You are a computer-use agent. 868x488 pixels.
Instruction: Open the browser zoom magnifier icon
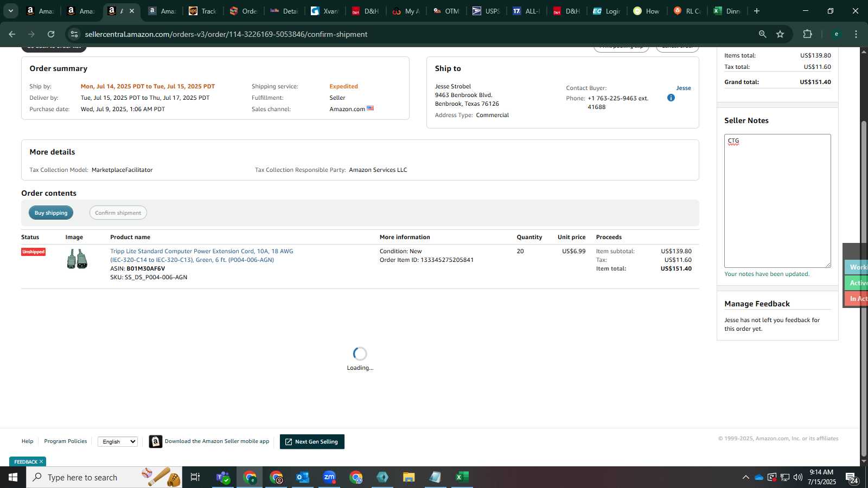click(762, 34)
